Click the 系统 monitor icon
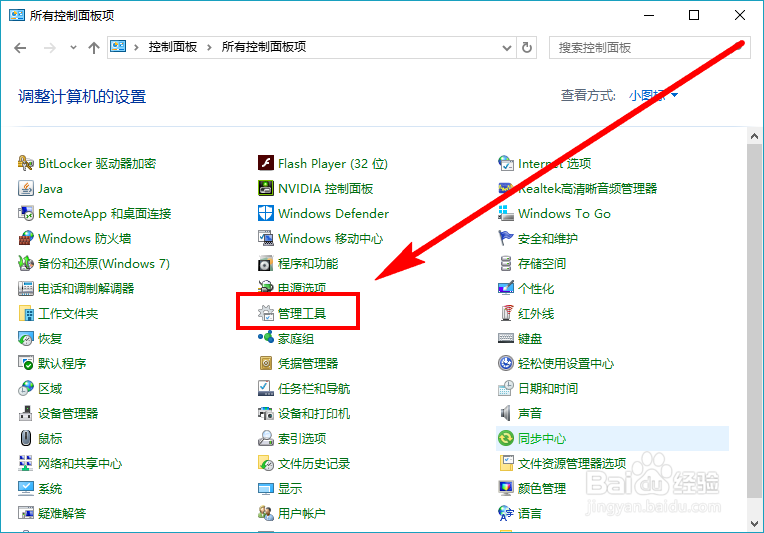The height and width of the screenshot is (533, 764). click(25, 488)
